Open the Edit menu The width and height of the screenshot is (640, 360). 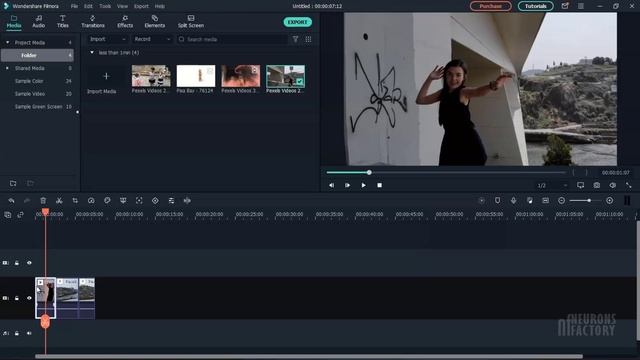[x=88, y=6]
